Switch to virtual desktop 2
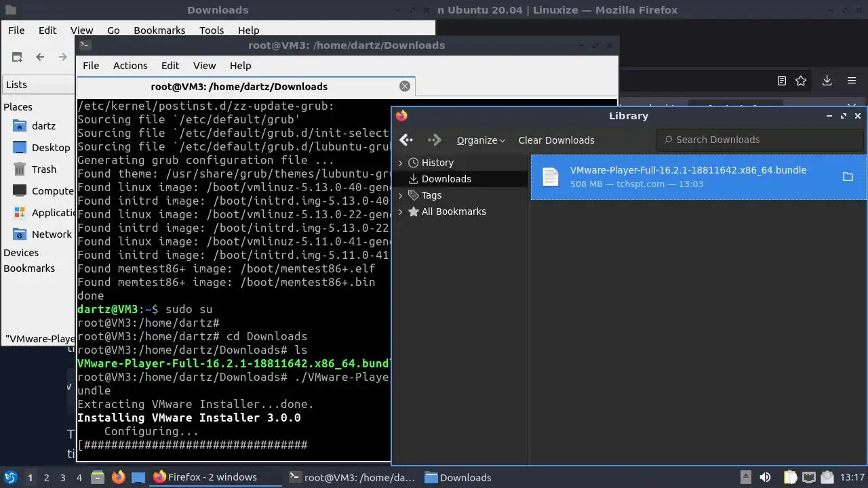 click(x=46, y=478)
